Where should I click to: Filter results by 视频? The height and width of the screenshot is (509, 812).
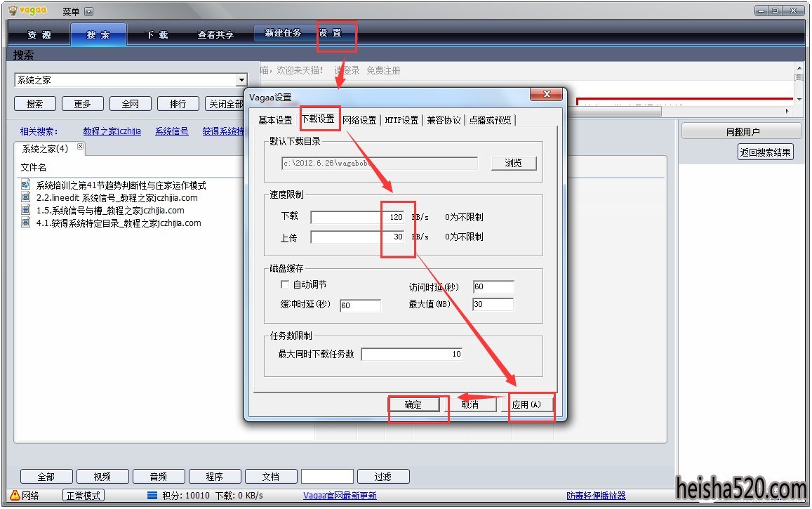click(102, 477)
